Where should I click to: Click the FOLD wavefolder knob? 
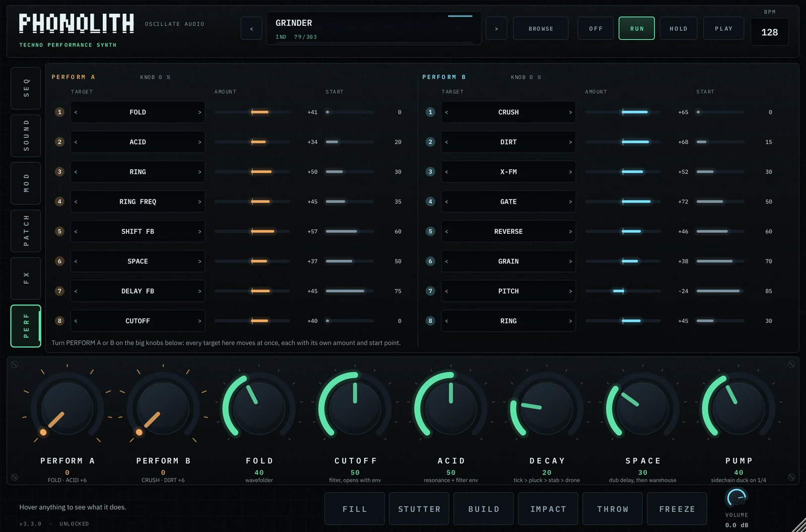pyautogui.click(x=259, y=407)
